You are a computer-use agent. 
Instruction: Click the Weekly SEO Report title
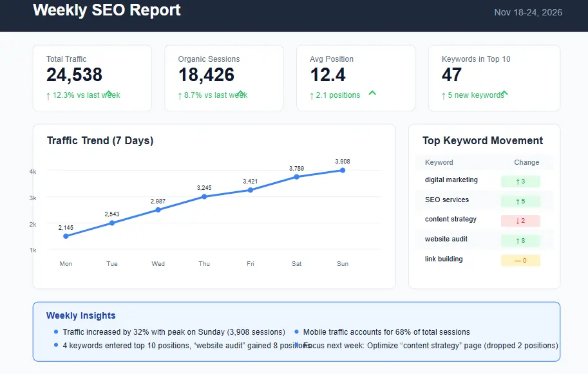(x=106, y=10)
